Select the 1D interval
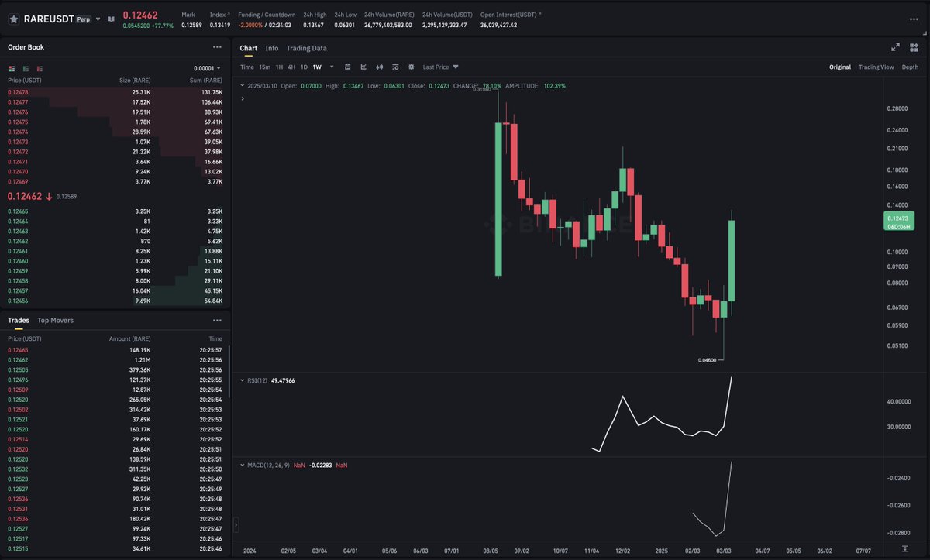The height and width of the screenshot is (560, 930). tap(304, 67)
